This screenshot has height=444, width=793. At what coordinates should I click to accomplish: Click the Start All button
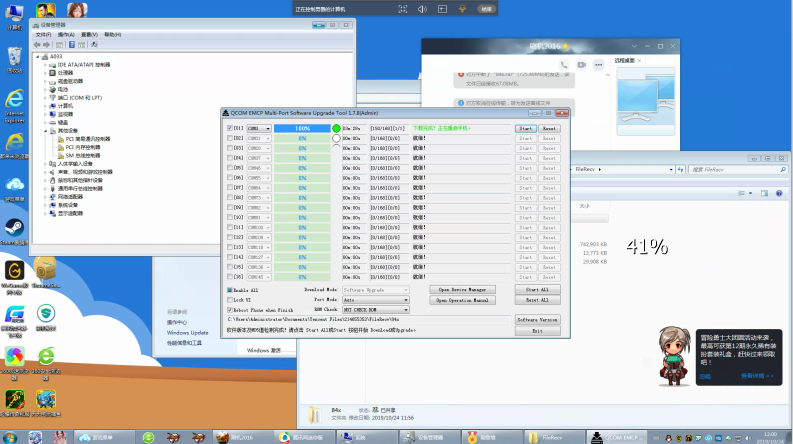click(537, 290)
